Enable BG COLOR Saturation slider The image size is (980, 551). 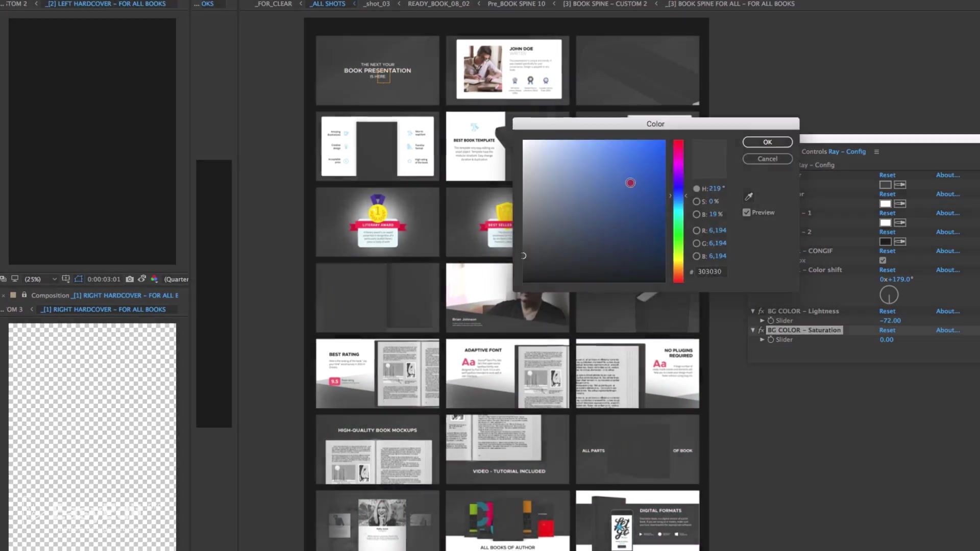(x=761, y=330)
